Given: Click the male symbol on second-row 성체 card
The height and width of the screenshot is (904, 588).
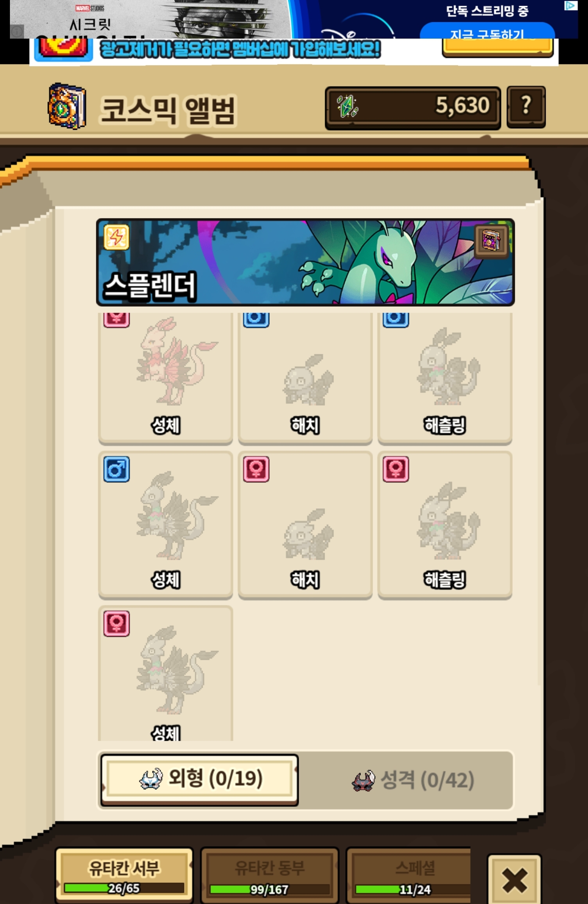Looking at the screenshot, I should pyautogui.click(x=116, y=469).
